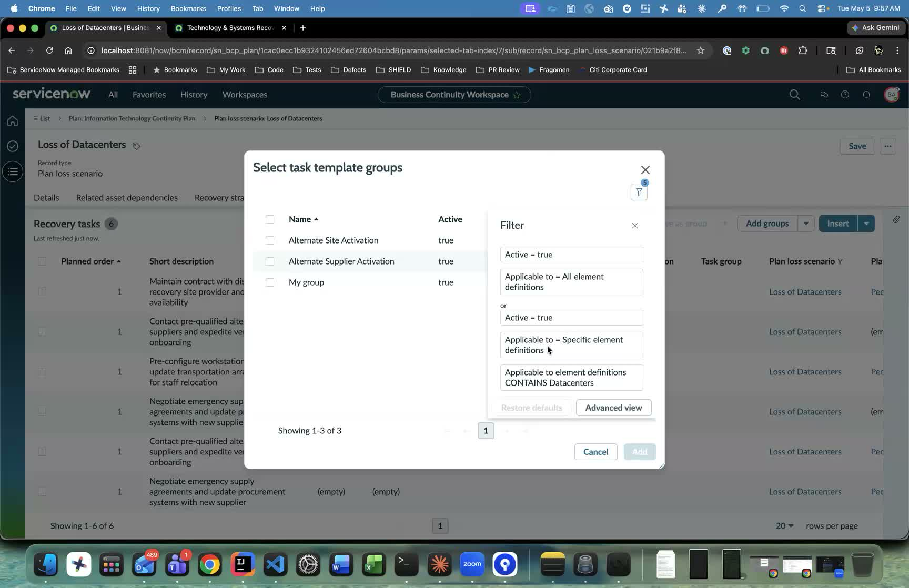
Task: Go back in Chrome
Action: (x=12, y=50)
